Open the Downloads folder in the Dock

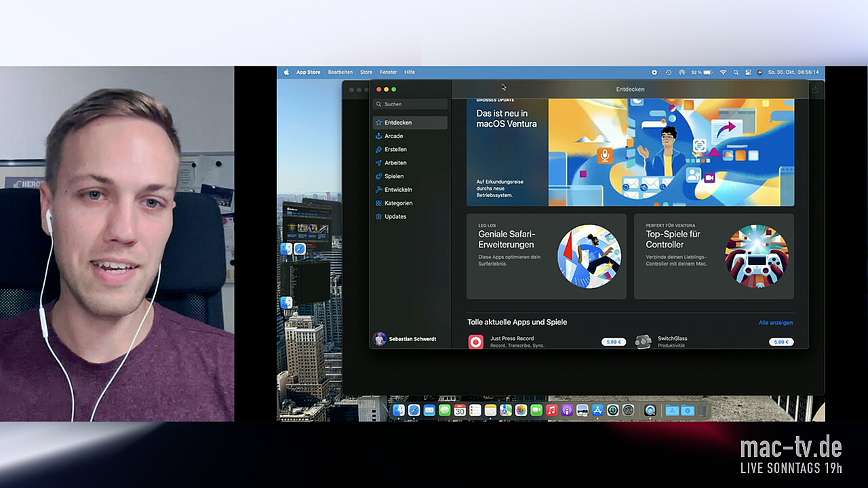click(688, 410)
